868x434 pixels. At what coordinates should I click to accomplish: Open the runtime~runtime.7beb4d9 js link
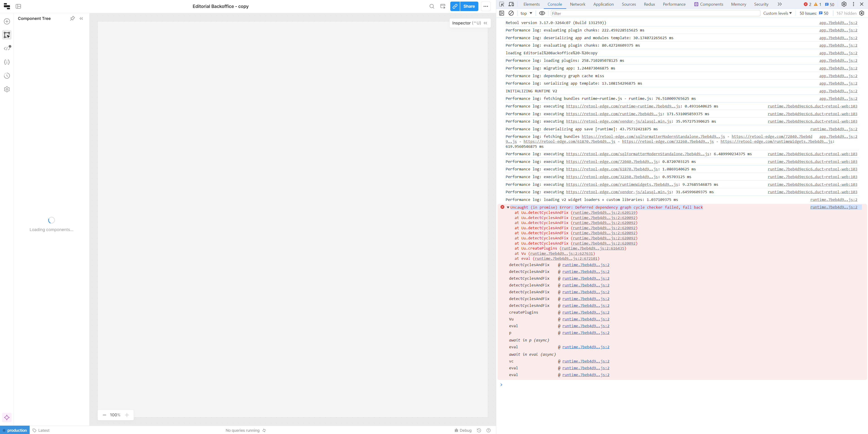[x=623, y=106]
